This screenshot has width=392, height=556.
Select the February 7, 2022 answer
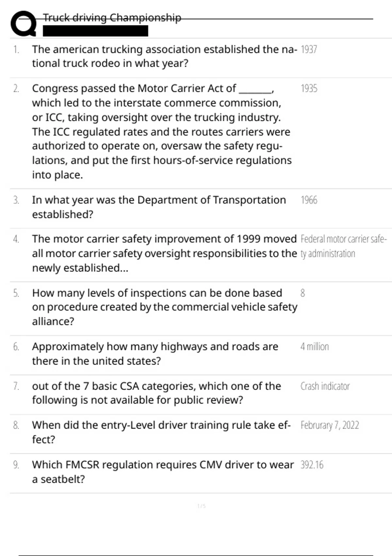tap(330, 425)
